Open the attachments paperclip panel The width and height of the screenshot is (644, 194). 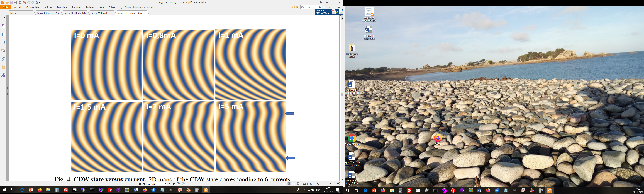(x=3, y=59)
